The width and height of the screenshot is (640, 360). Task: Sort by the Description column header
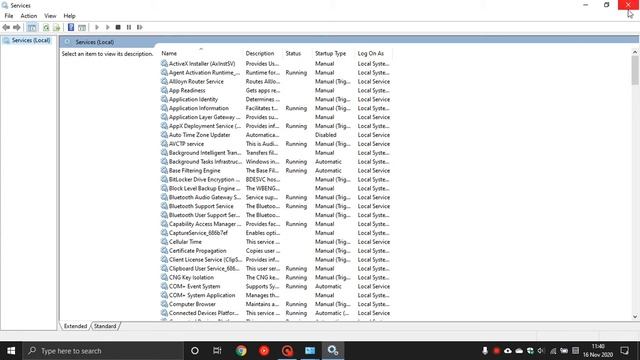click(260, 53)
